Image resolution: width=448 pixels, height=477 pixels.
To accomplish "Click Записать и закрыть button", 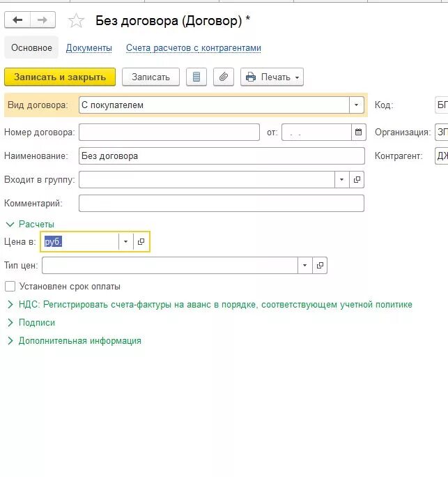I will [60, 77].
